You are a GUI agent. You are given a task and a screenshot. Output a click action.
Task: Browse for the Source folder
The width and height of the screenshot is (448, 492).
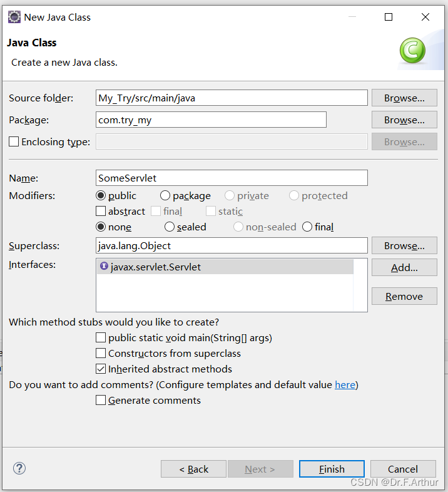[x=404, y=98]
